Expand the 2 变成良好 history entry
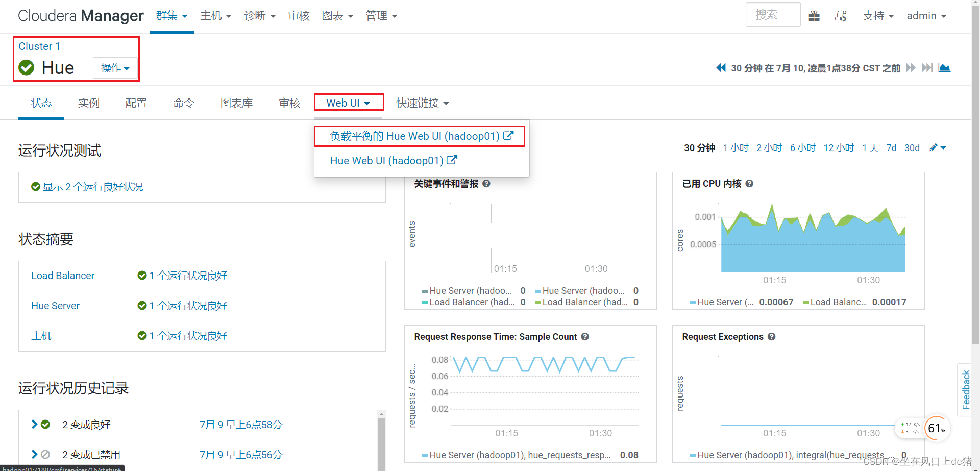 [x=34, y=424]
